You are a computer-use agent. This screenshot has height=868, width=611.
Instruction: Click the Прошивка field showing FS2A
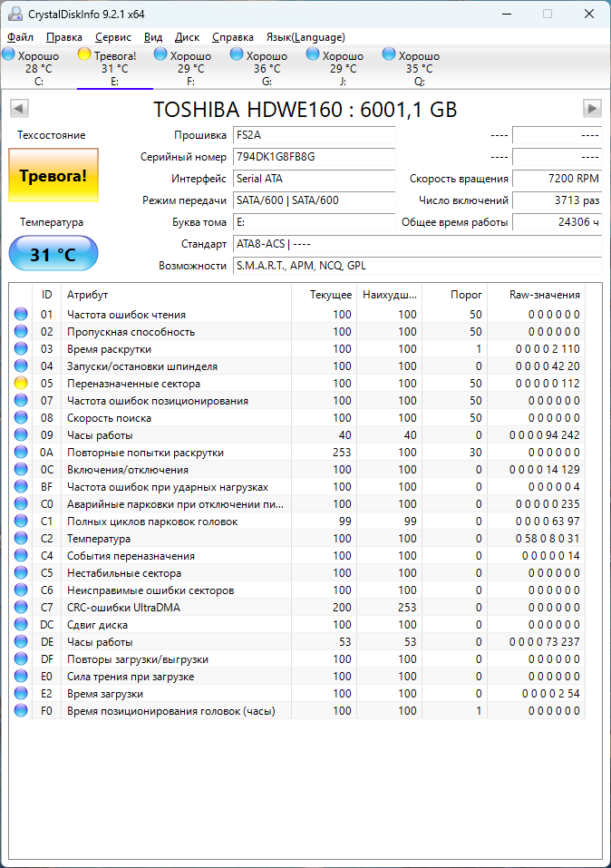pyautogui.click(x=314, y=135)
